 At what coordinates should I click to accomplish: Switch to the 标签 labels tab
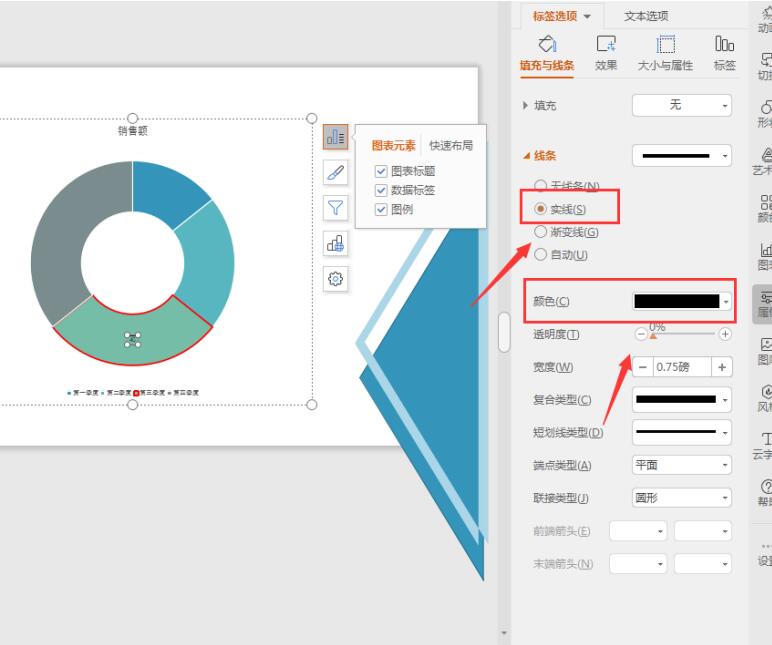pyautogui.click(x=725, y=54)
